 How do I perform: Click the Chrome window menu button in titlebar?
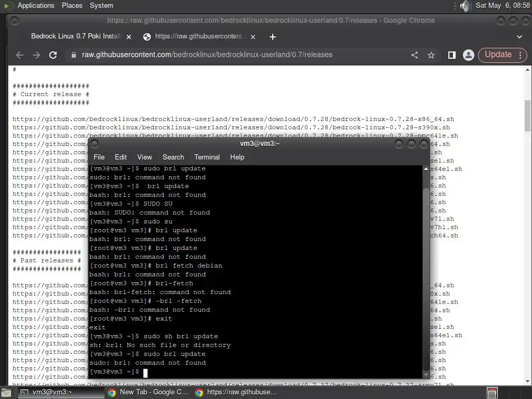coord(14,21)
